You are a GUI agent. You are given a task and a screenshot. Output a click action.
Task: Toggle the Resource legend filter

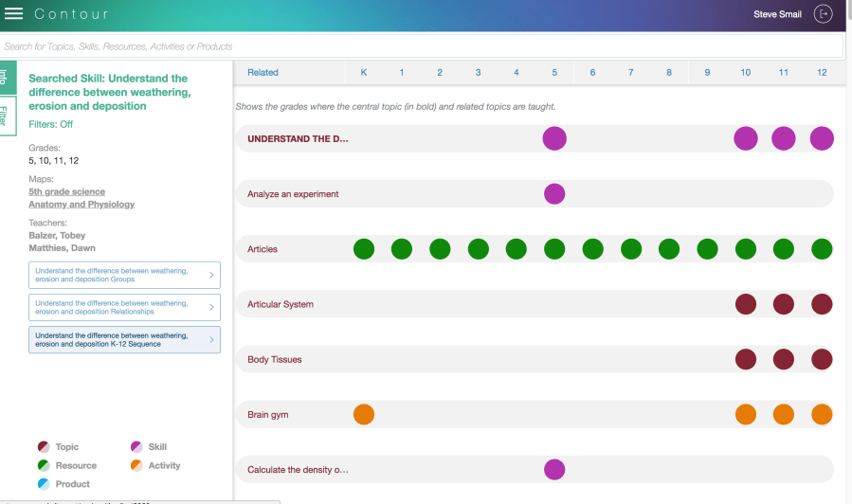tap(45, 465)
